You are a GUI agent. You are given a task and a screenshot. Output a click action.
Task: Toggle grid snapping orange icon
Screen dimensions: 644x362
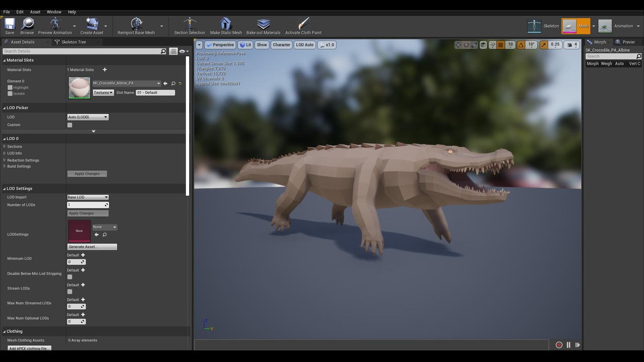[501, 45]
